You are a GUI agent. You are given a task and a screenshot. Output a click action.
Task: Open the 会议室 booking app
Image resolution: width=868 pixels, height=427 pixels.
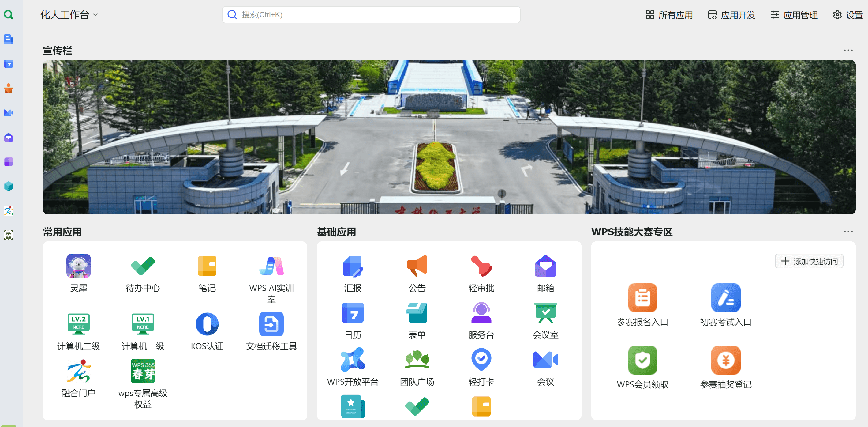545,313
